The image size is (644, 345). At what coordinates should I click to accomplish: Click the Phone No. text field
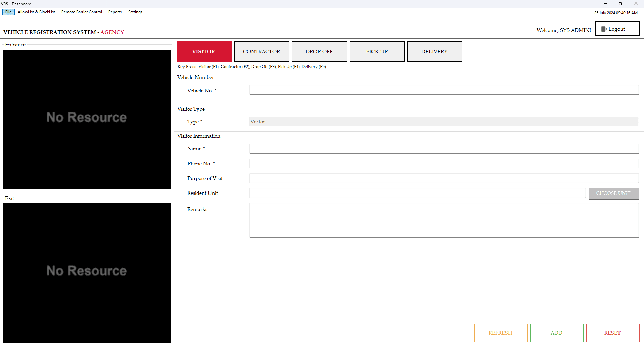[x=444, y=163]
